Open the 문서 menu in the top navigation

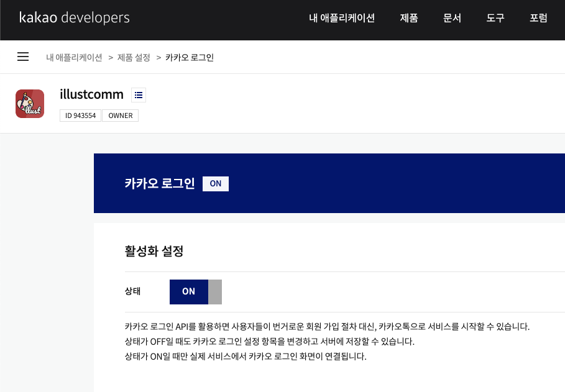pos(452,18)
